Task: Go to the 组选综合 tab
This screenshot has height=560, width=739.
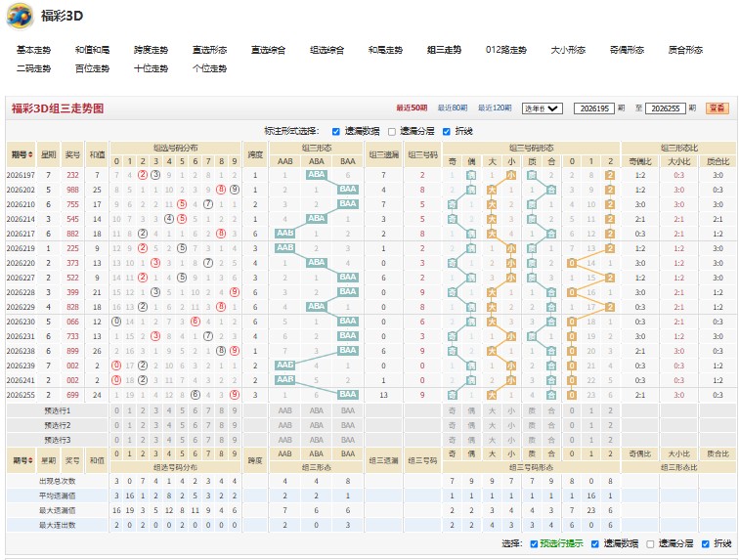Action: click(x=327, y=50)
